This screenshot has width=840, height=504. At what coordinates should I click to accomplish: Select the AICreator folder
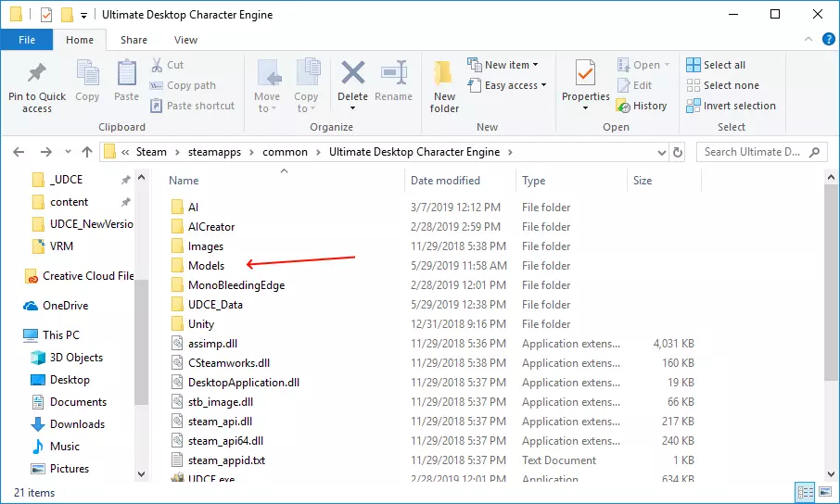(x=211, y=227)
